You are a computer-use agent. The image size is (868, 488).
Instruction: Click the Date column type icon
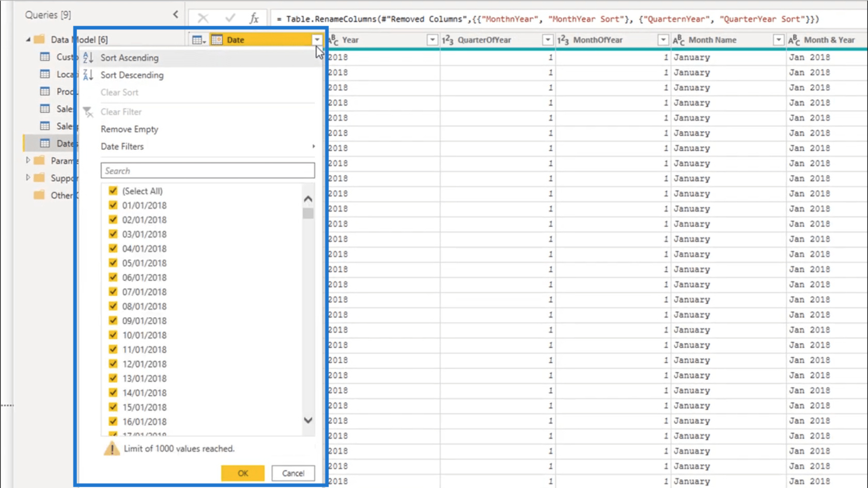217,40
